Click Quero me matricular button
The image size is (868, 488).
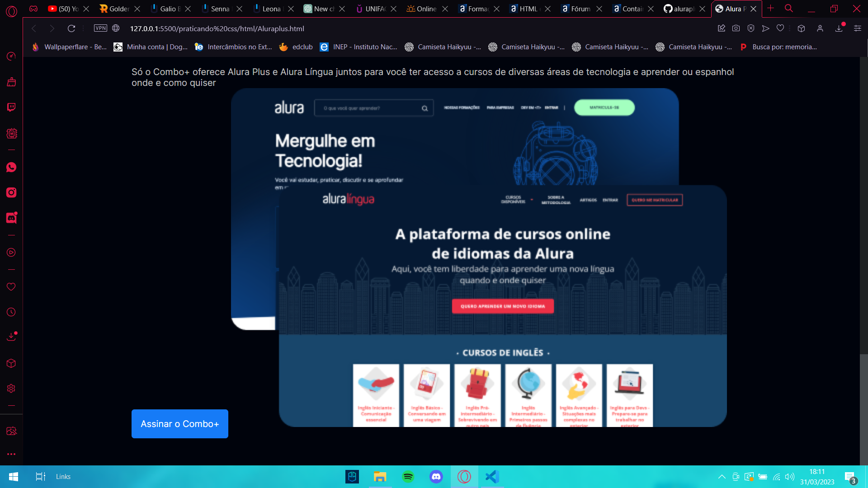pyautogui.click(x=654, y=200)
